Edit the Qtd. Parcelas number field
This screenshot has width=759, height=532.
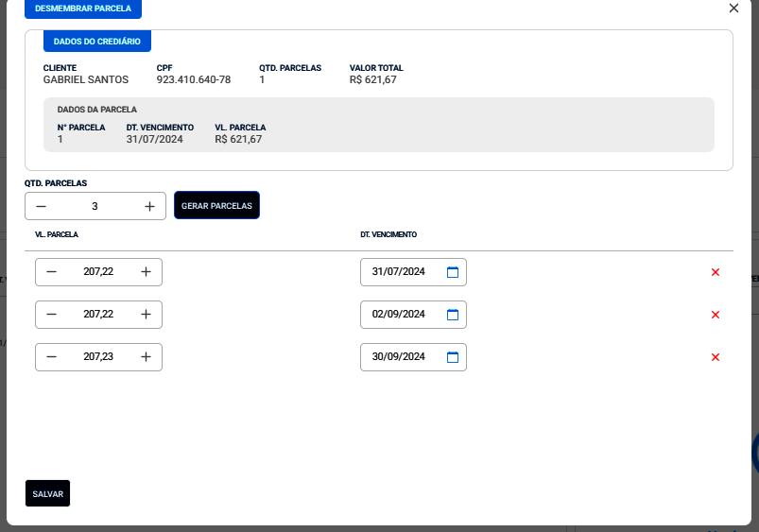point(95,206)
